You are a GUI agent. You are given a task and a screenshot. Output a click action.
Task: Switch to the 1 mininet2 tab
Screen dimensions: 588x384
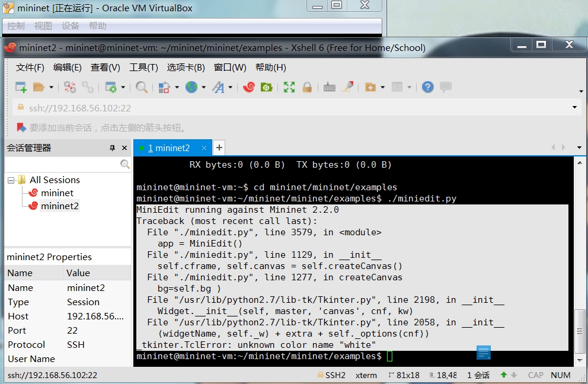(169, 148)
